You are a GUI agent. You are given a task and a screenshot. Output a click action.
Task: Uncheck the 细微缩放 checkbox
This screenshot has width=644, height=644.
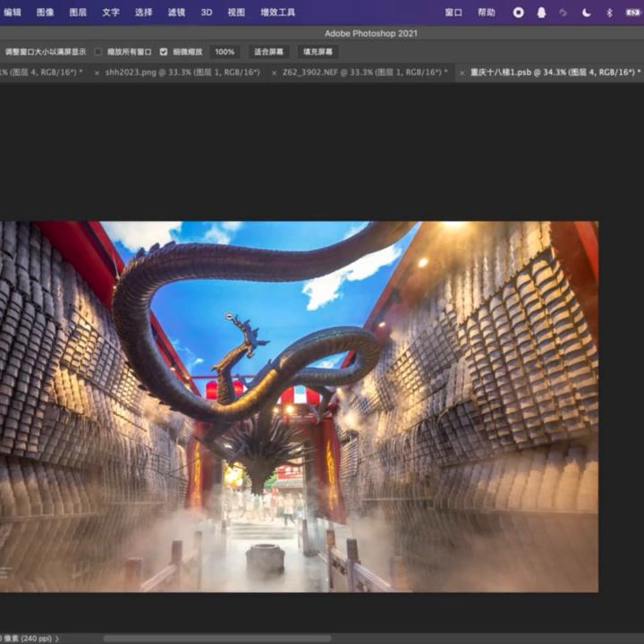(x=164, y=52)
